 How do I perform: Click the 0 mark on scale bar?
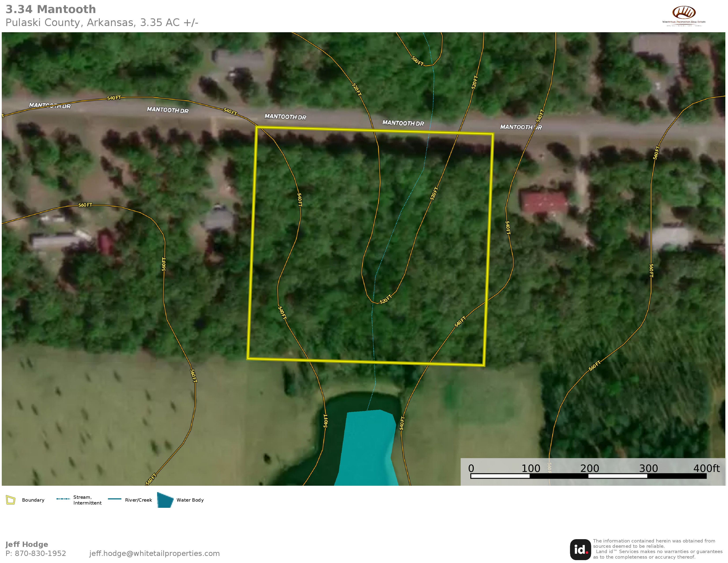471,468
